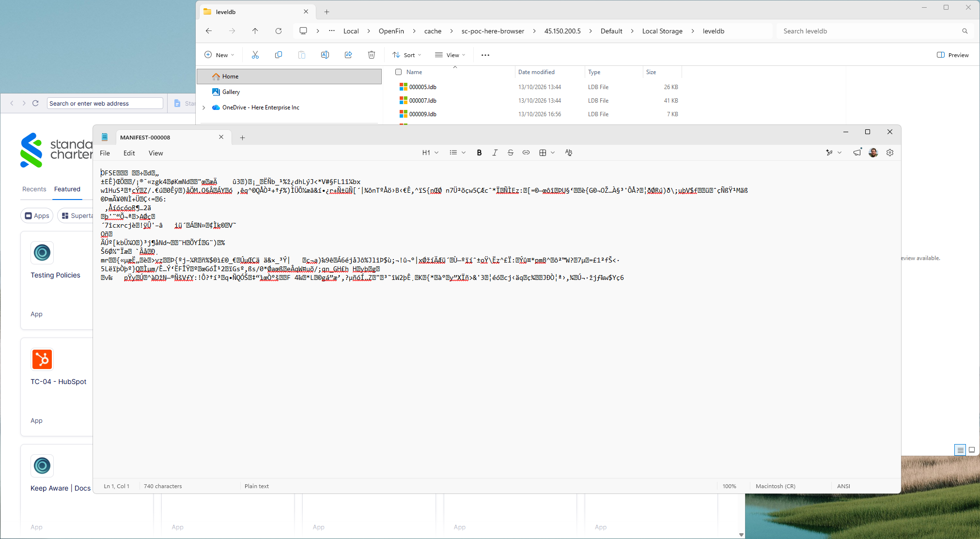Copy selected file in File Explorer
Image resolution: width=980 pixels, height=539 pixels.
coord(279,55)
